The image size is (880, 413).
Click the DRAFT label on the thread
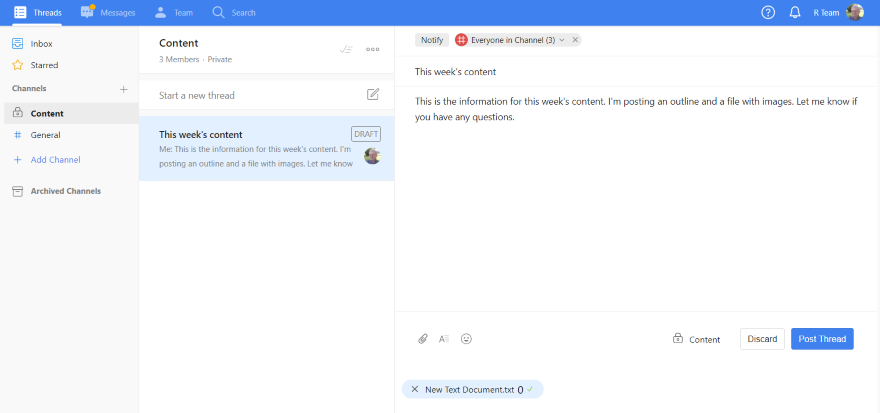366,134
